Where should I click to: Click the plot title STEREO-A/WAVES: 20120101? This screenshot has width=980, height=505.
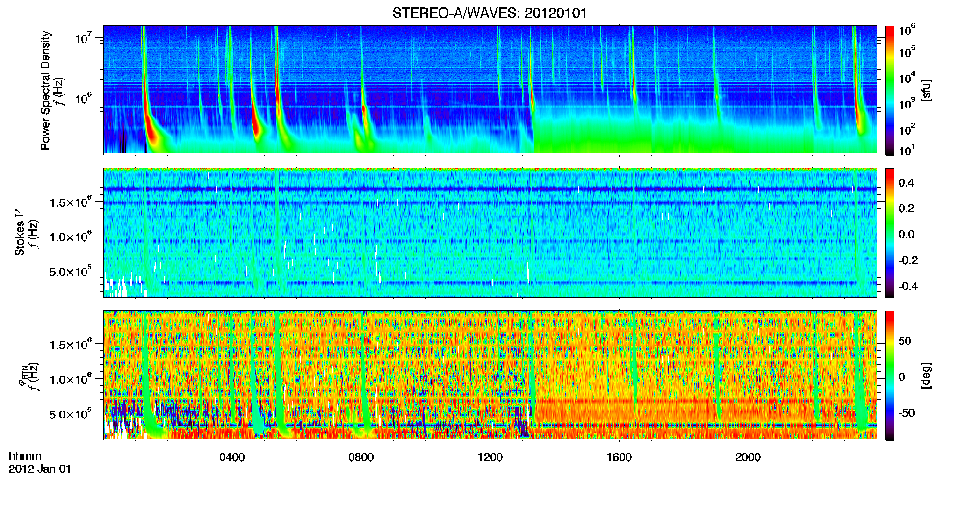coord(490,13)
